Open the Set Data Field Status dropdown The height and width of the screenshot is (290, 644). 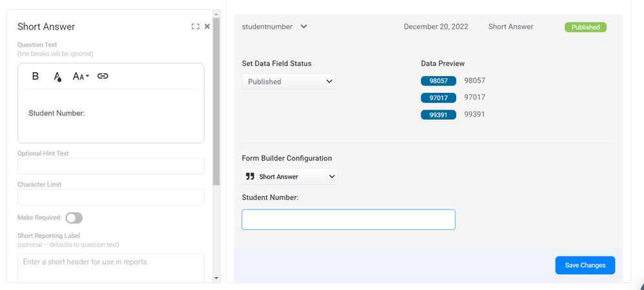(288, 82)
